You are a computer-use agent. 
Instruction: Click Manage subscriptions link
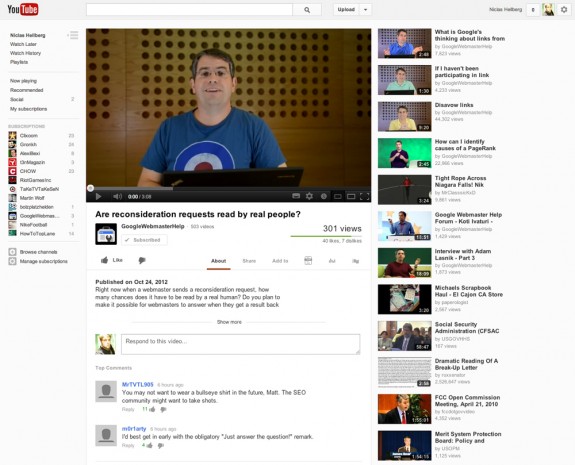[43, 261]
